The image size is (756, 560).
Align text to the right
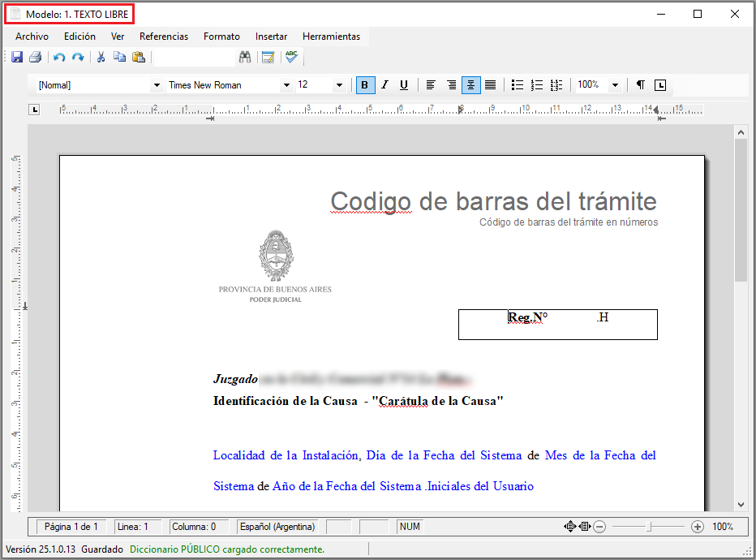(x=451, y=85)
